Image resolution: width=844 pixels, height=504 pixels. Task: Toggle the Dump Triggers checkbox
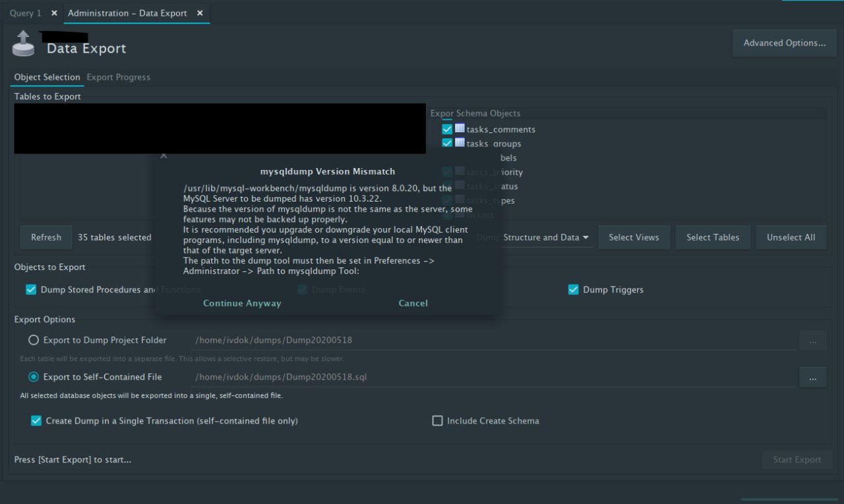[574, 289]
